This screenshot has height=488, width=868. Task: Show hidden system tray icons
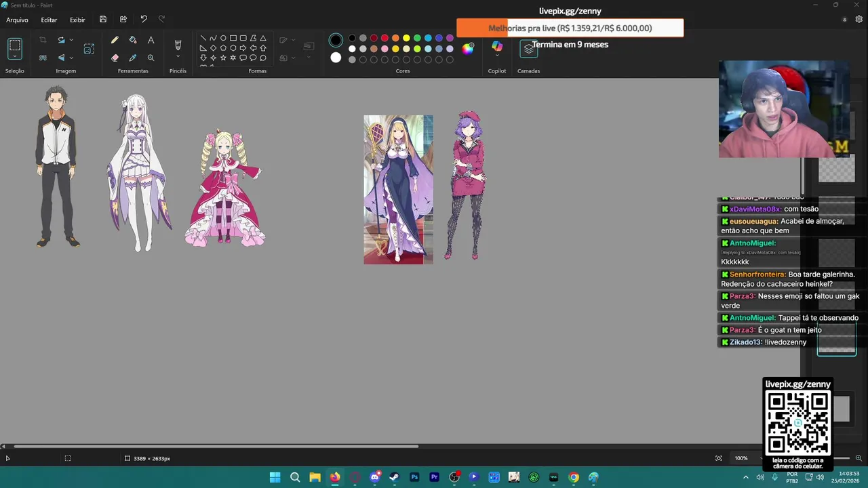point(746,477)
